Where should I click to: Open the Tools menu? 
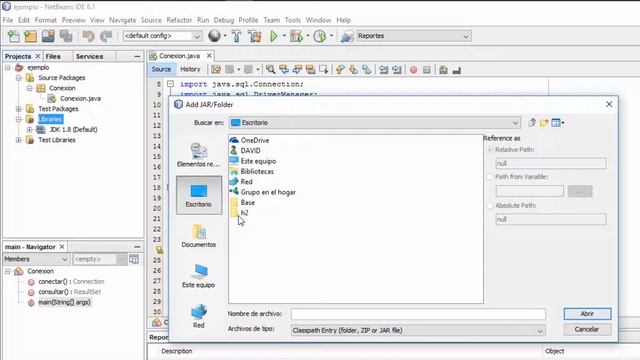pos(292,20)
